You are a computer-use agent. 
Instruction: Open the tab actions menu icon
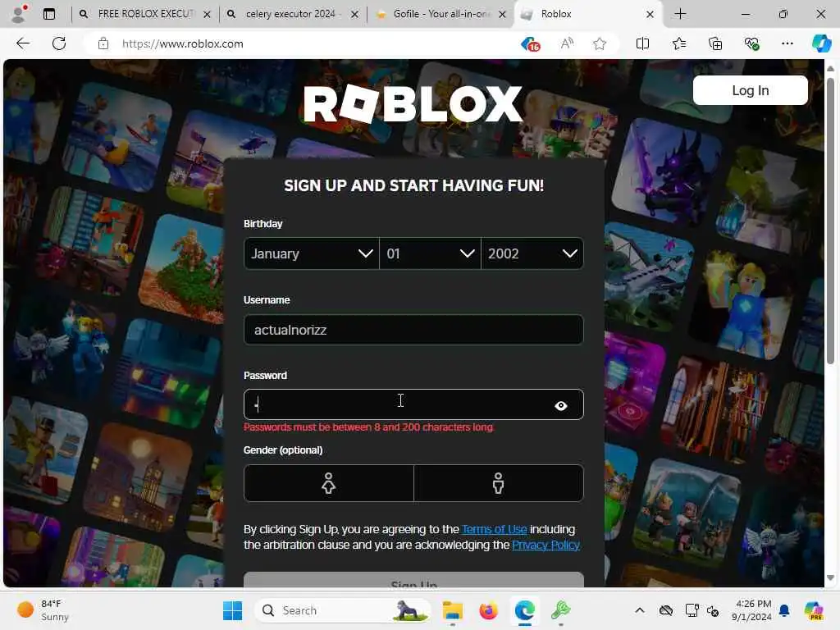(x=49, y=15)
